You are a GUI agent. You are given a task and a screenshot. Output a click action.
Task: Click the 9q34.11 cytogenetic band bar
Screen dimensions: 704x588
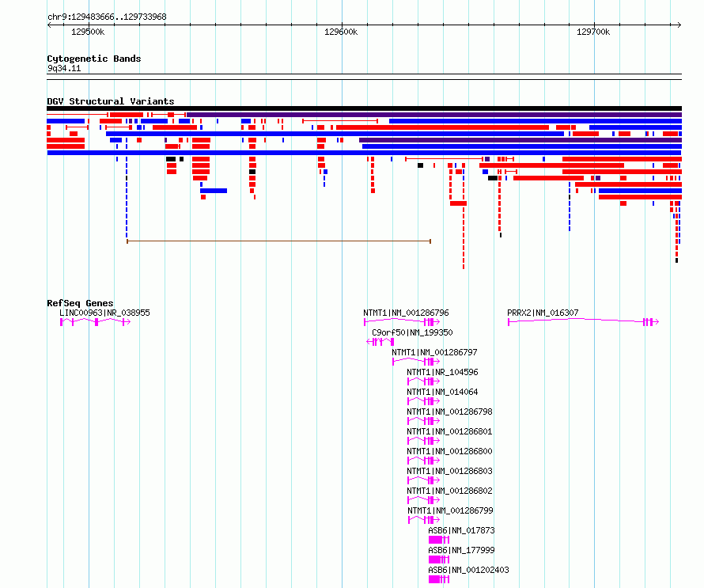point(364,77)
